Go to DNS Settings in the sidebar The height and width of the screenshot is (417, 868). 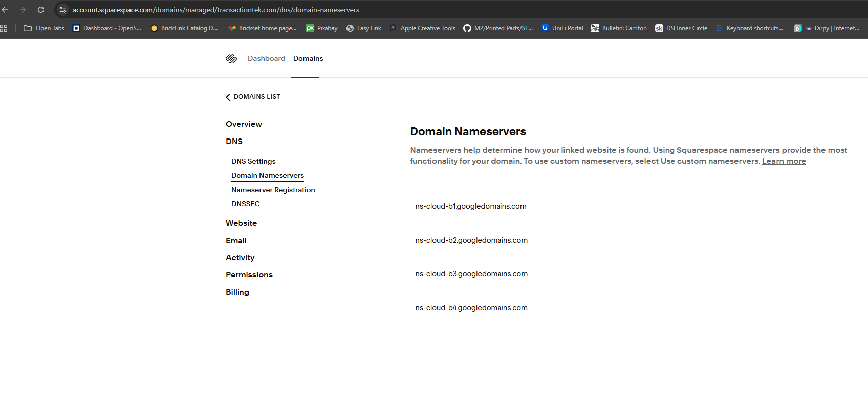(x=253, y=162)
